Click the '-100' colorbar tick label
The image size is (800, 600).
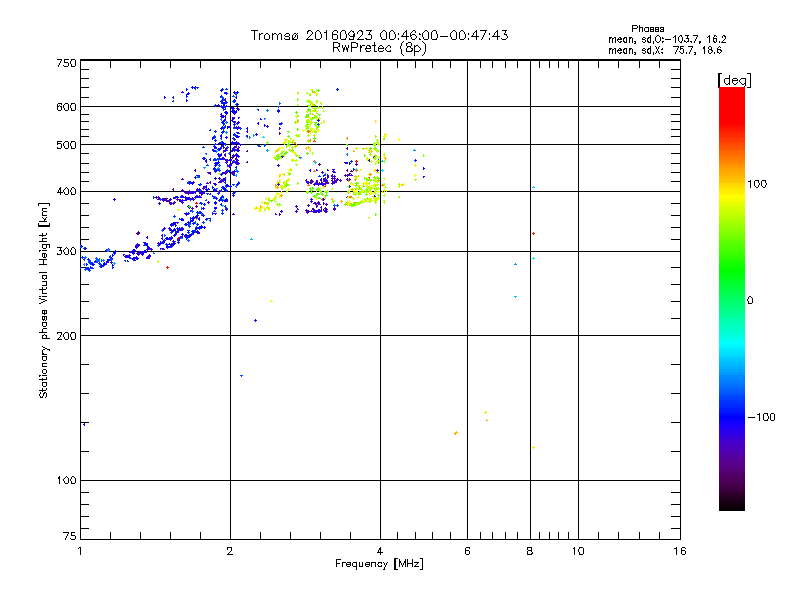(762, 417)
